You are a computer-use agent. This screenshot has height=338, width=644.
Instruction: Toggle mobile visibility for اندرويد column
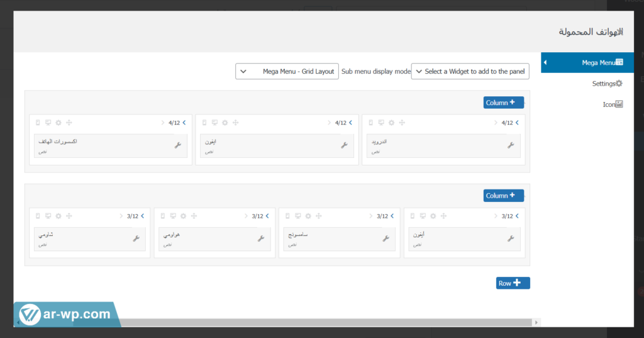pyautogui.click(x=371, y=123)
